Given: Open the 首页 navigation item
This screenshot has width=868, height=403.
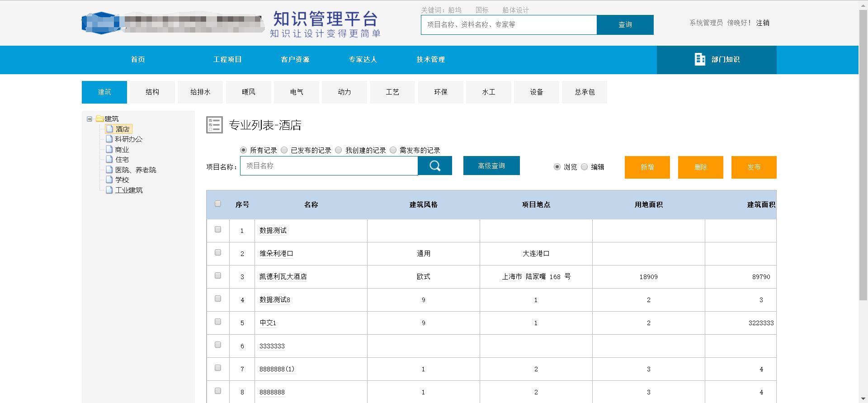Looking at the screenshot, I should [x=138, y=59].
